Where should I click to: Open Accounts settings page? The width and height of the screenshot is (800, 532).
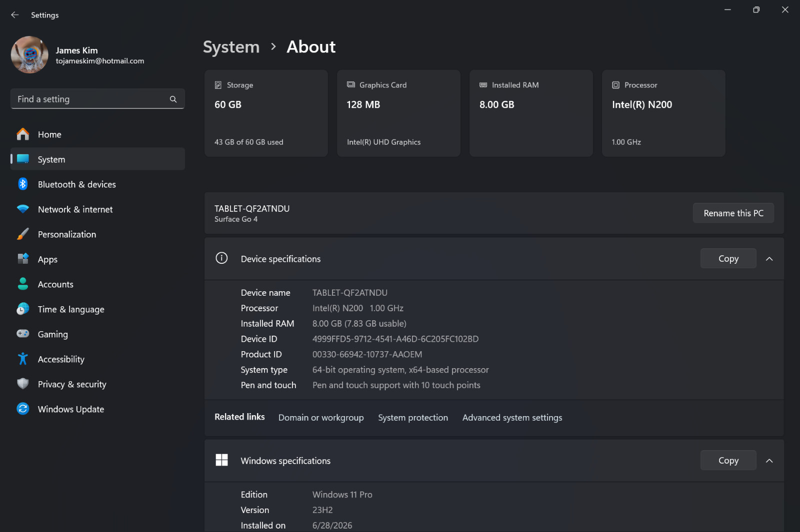[x=97, y=284]
